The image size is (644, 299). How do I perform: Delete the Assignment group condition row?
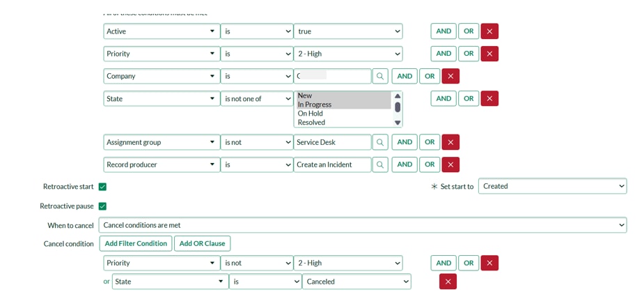tap(450, 142)
